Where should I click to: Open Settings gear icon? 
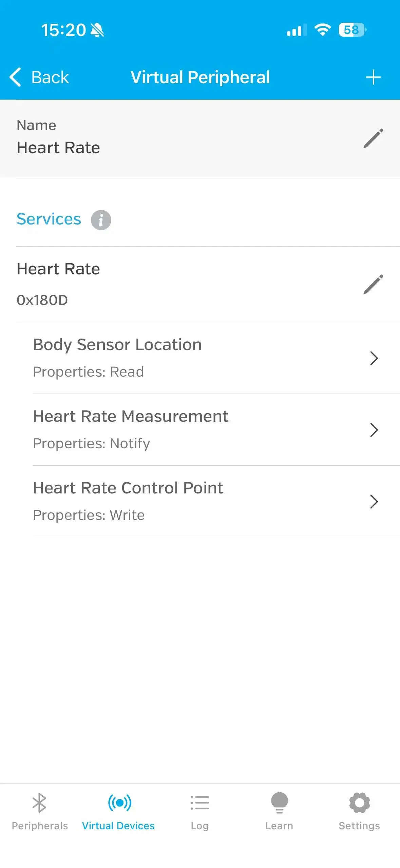pos(359,803)
